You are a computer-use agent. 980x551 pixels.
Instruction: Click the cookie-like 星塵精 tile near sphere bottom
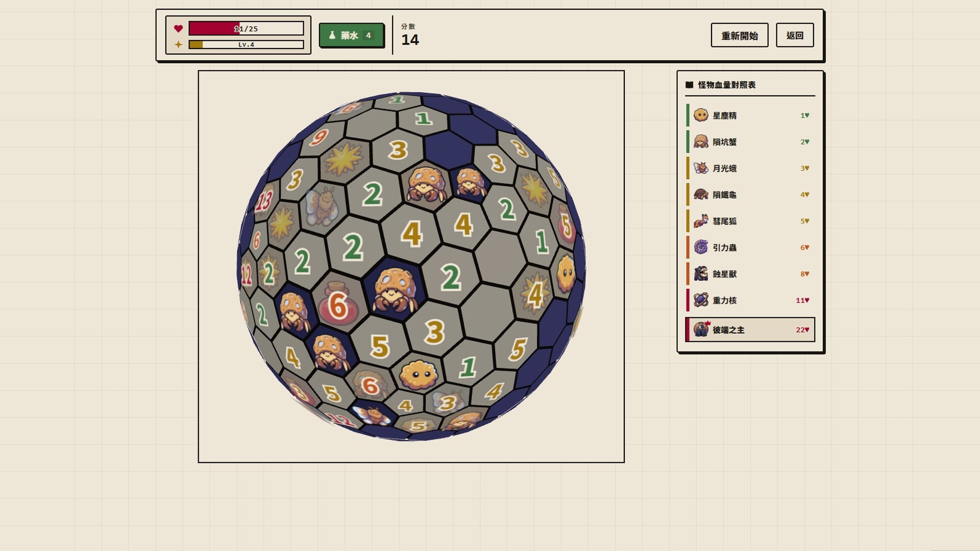pyautogui.click(x=419, y=375)
